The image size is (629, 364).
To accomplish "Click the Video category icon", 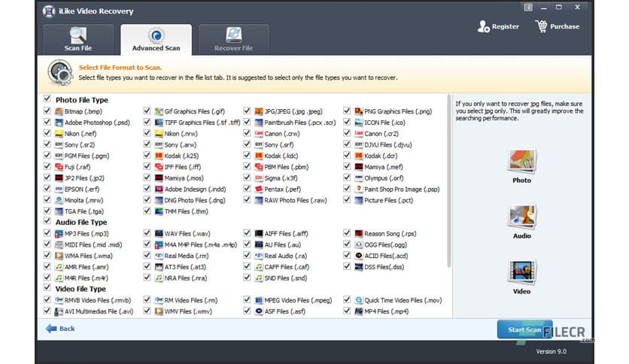I will (521, 272).
